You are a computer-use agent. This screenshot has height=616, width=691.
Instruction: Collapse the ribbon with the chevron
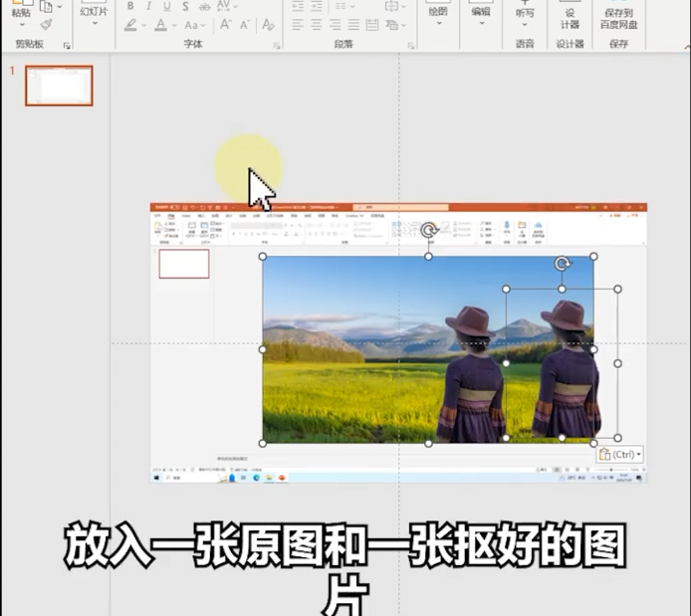click(x=687, y=46)
